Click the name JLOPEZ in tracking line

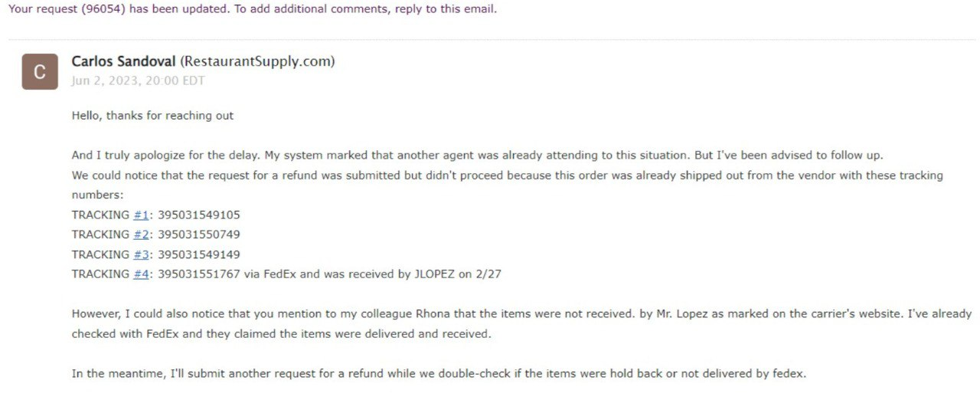(433, 274)
